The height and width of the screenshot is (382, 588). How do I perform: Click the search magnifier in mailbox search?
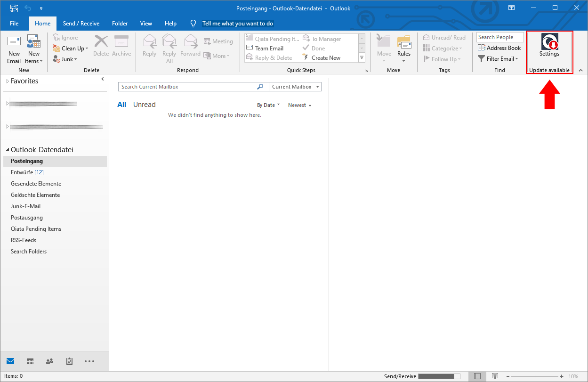click(x=260, y=87)
